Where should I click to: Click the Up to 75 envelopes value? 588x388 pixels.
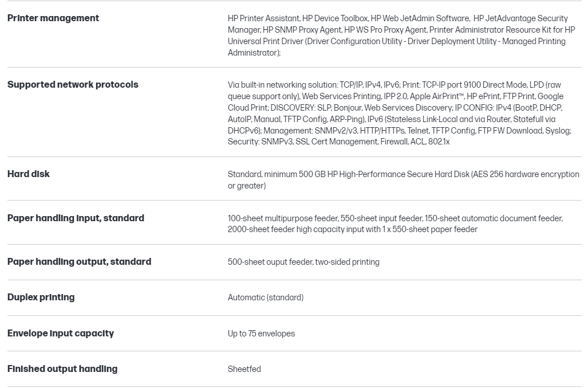[x=261, y=334]
